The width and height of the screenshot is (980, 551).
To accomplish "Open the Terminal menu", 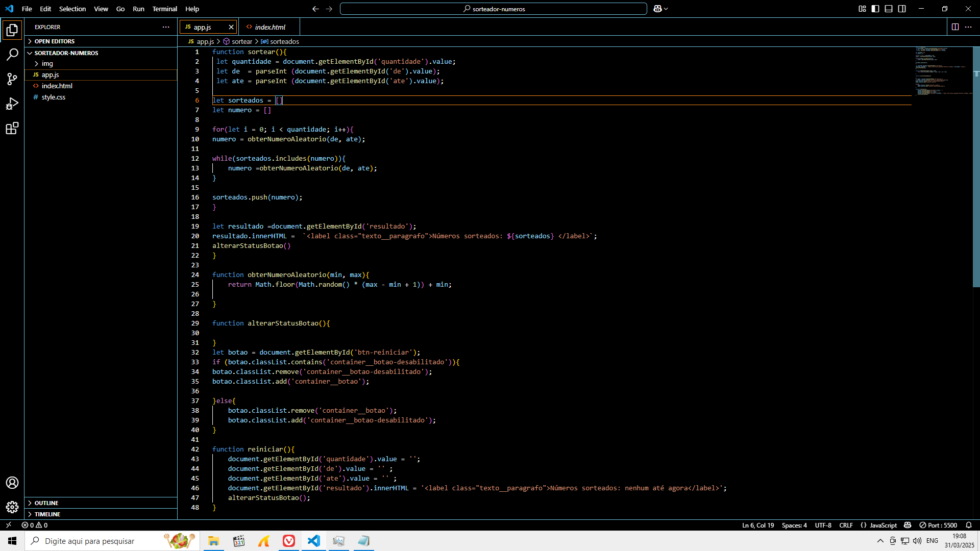I will pos(165,9).
